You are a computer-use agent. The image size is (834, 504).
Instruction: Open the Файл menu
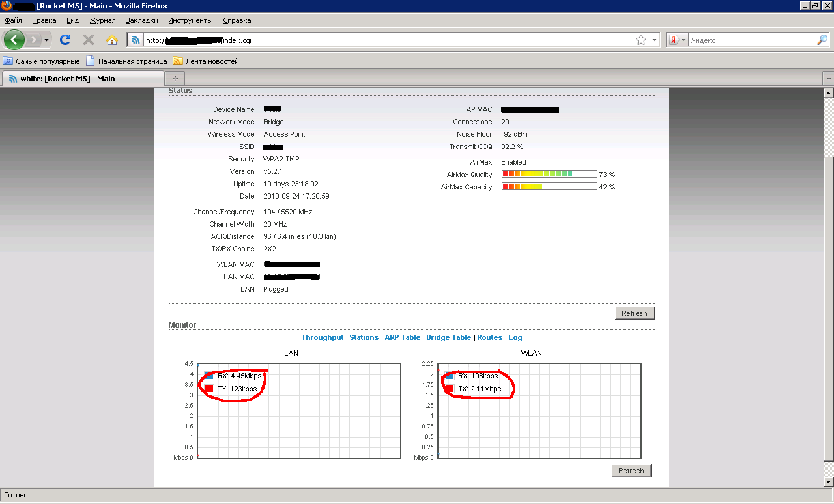pyautogui.click(x=13, y=20)
